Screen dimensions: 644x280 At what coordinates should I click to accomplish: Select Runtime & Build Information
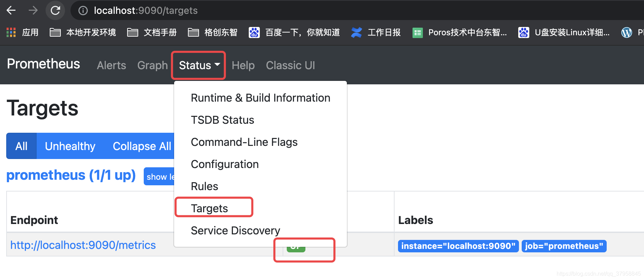click(x=261, y=98)
